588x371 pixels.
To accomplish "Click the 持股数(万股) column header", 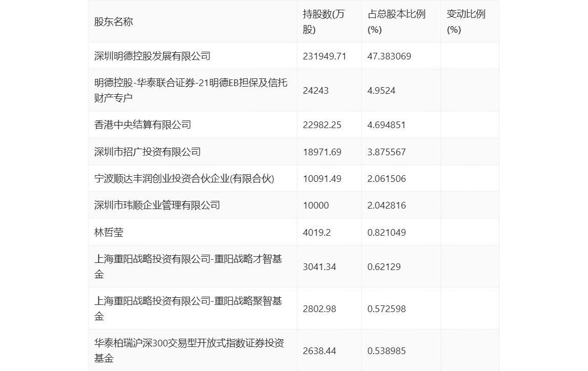I will [324, 22].
